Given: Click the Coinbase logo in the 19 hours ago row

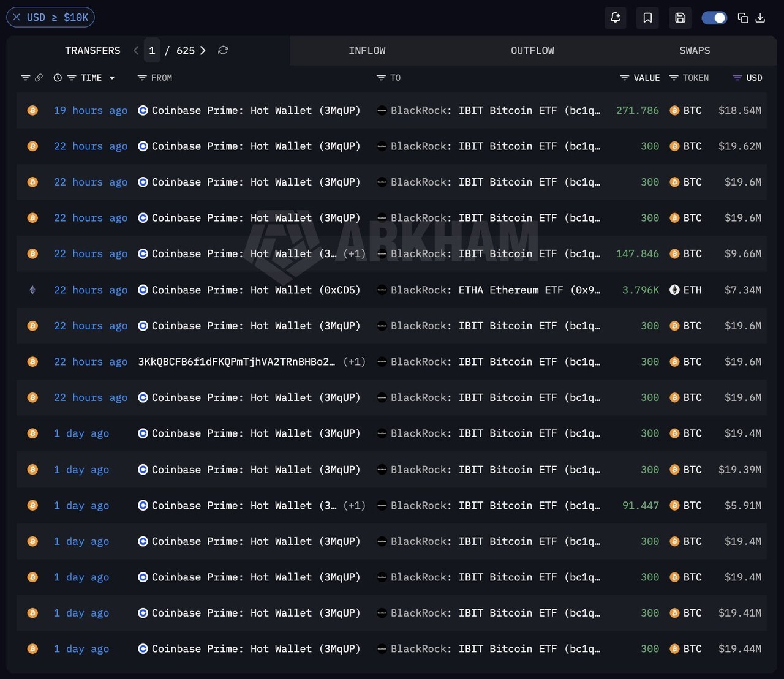Looking at the screenshot, I should click(x=143, y=110).
